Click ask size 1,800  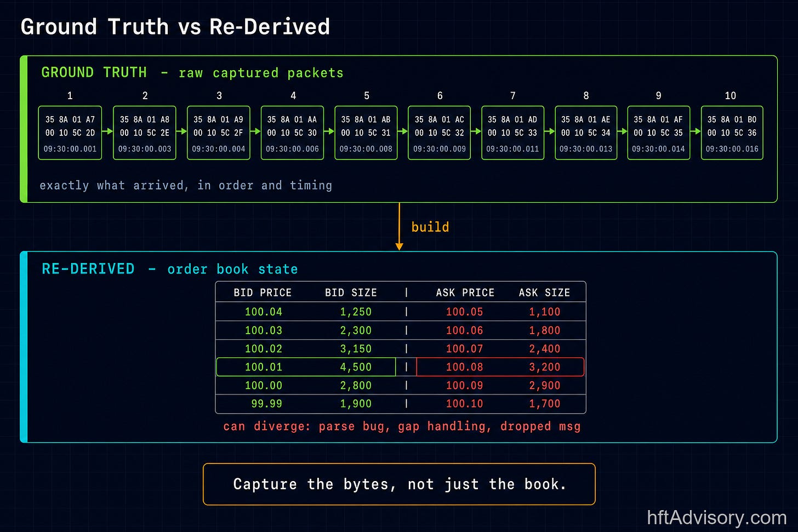(x=545, y=330)
